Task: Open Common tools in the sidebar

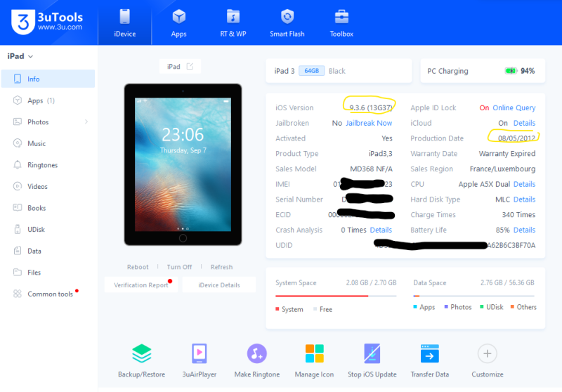Action: click(x=48, y=294)
